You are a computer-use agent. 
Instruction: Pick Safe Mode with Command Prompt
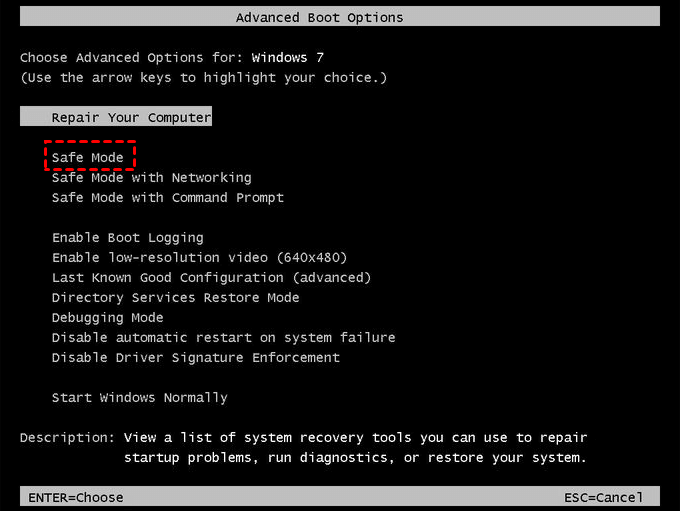click(167, 198)
